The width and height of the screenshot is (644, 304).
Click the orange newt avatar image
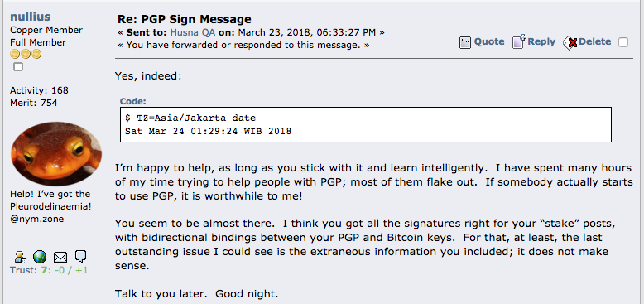tap(55, 153)
